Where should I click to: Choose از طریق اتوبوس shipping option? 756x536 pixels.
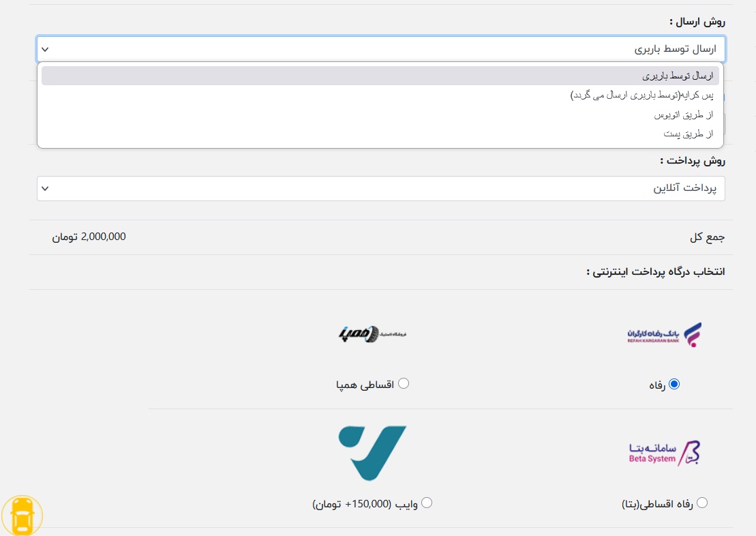pyautogui.click(x=682, y=115)
